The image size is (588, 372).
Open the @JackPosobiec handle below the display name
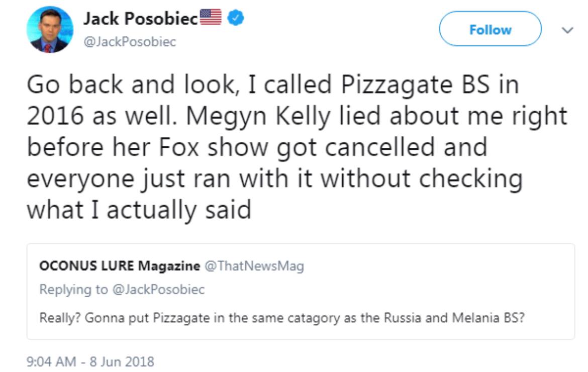[x=129, y=42]
